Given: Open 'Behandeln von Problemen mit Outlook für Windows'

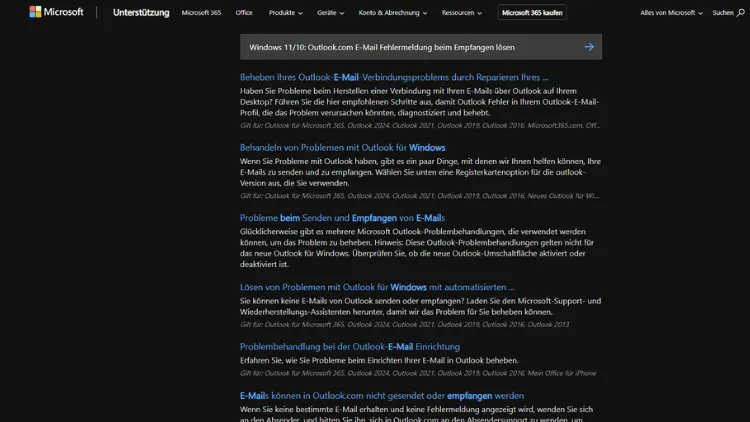Looking at the screenshot, I should coord(342,147).
